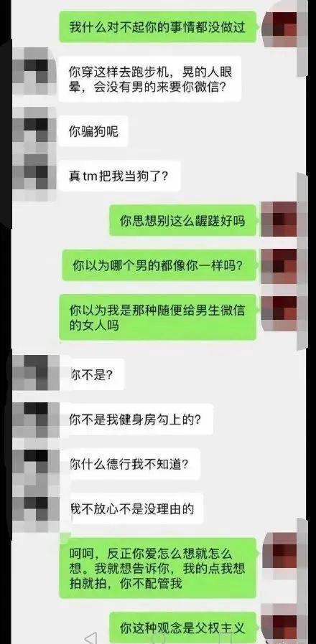Screen dimensions: 316x644
Task: Click the green "你这种观念是父权主义" bubble
Action: 182,628
